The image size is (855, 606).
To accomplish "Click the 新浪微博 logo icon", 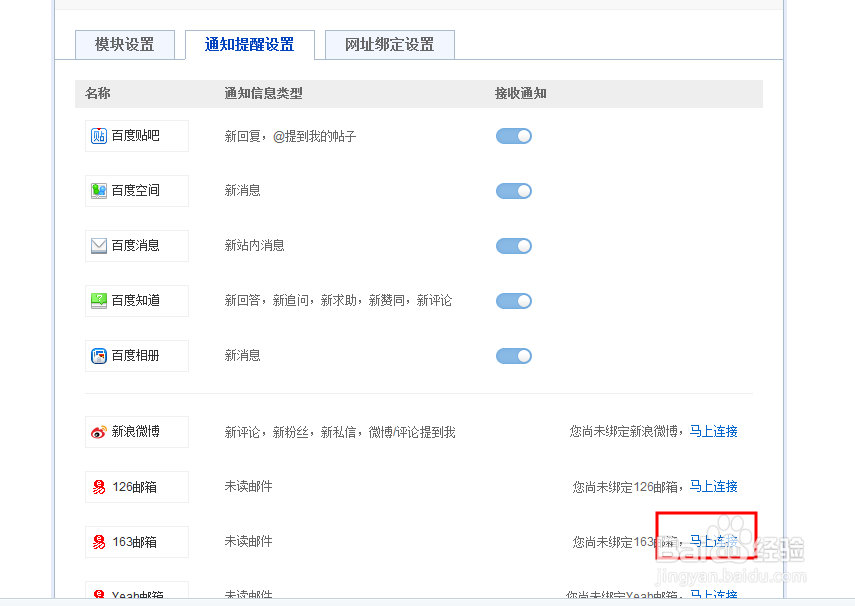I will 99,432.
